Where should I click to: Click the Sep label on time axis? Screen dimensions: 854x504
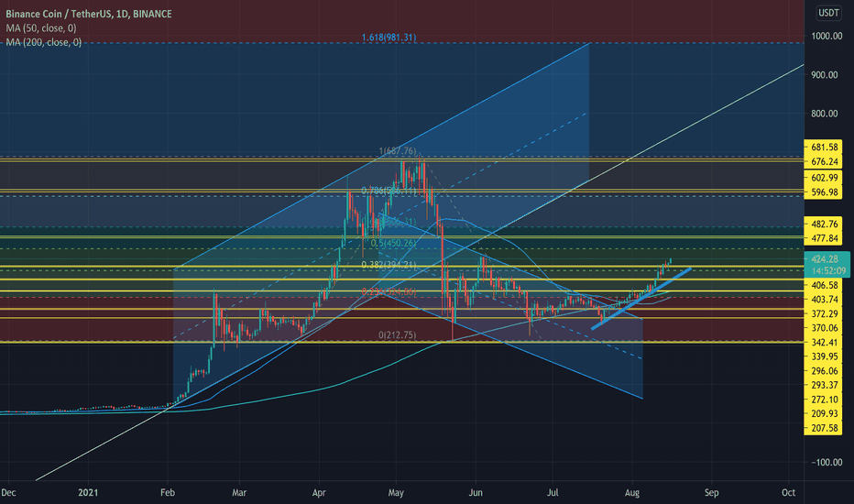coord(712,493)
